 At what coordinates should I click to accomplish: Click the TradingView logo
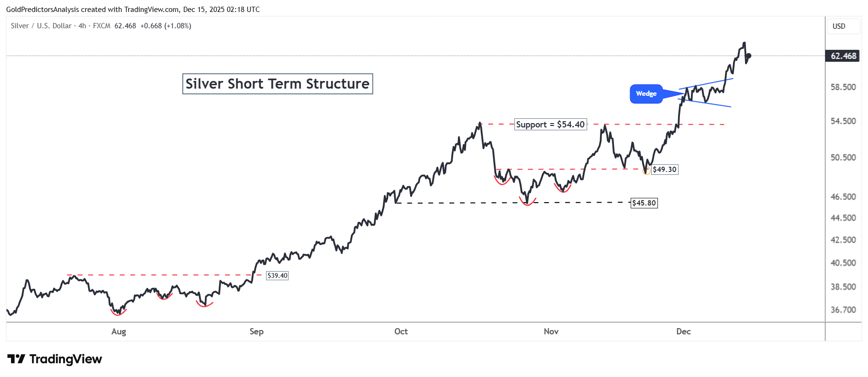(55, 359)
